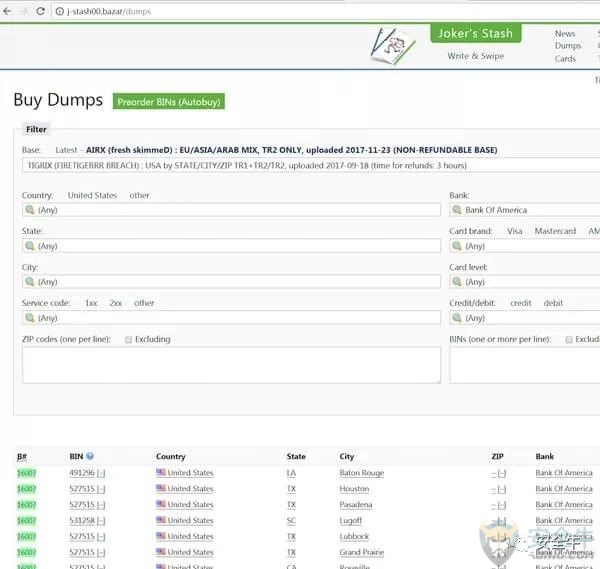
Task: Choose the other country shortcut
Action: [139, 195]
